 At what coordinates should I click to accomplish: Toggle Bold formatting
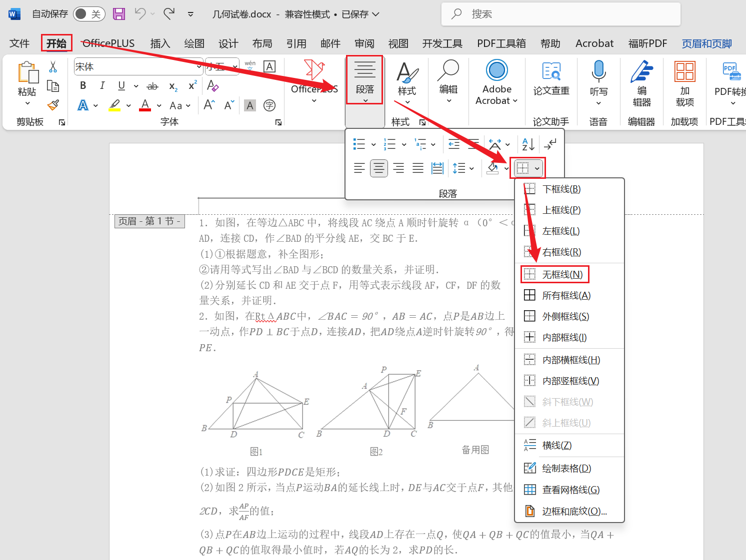click(83, 86)
